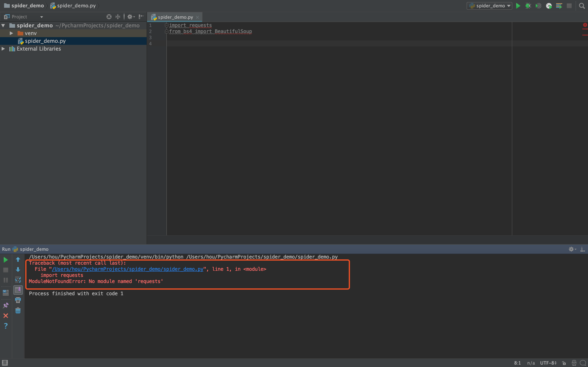Select the spider_demo.py editor tab
The width and height of the screenshot is (588, 367).
pyautogui.click(x=175, y=17)
